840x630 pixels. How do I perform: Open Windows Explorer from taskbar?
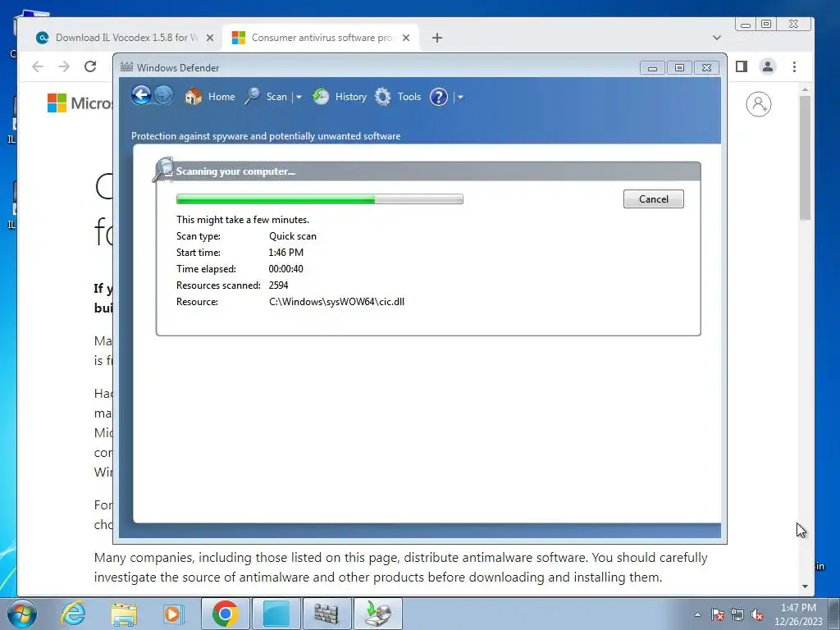click(124, 614)
